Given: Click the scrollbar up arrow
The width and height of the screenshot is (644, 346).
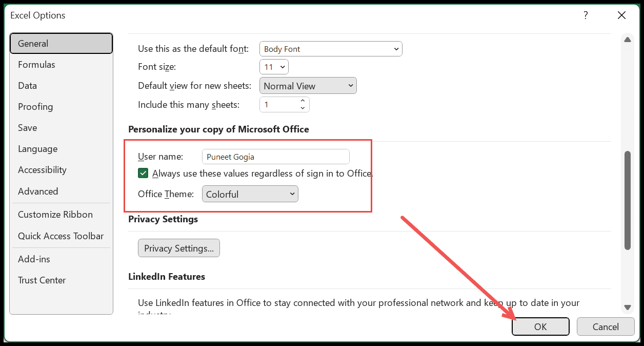Looking at the screenshot, I should point(627,40).
